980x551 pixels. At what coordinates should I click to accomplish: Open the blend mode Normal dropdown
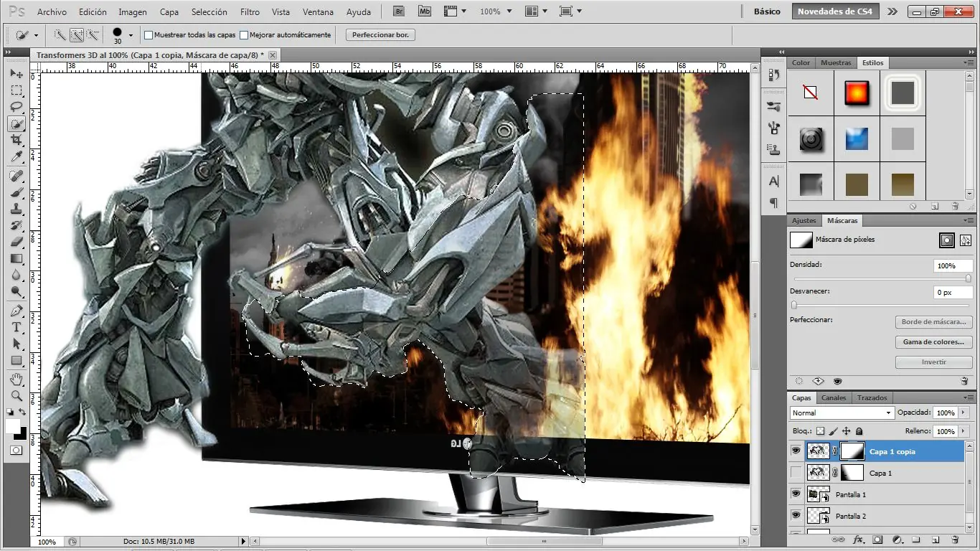click(842, 413)
